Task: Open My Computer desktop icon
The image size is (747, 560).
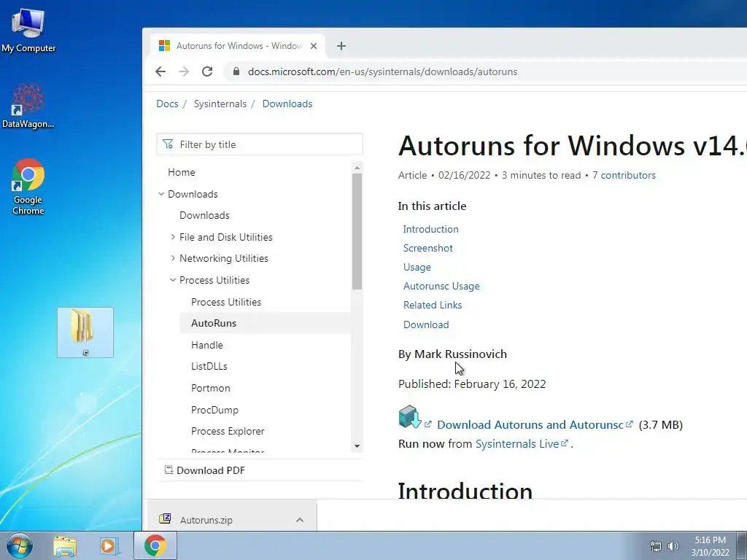Action: pyautogui.click(x=28, y=29)
